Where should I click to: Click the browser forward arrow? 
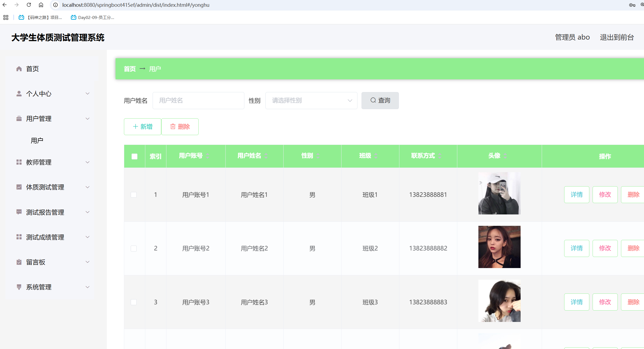coord(17,5)
